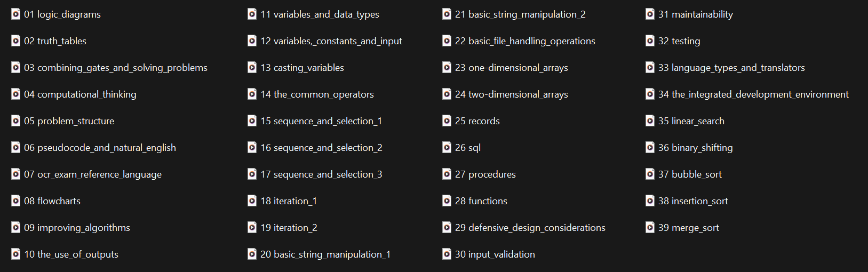Select the 36 binary_shifting file
The width and height of the screenshot is (868, 272).
695,148
